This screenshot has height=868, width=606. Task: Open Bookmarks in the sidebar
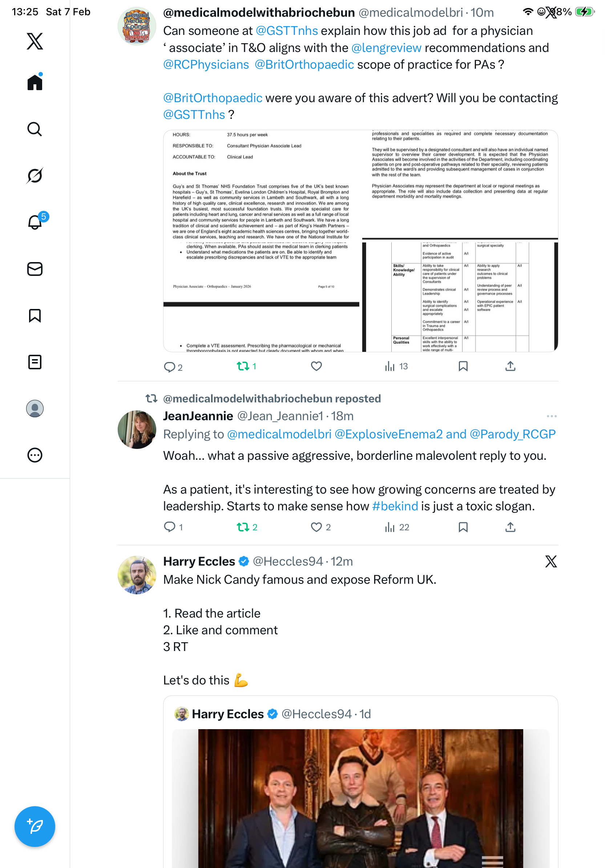click(35, 315)
